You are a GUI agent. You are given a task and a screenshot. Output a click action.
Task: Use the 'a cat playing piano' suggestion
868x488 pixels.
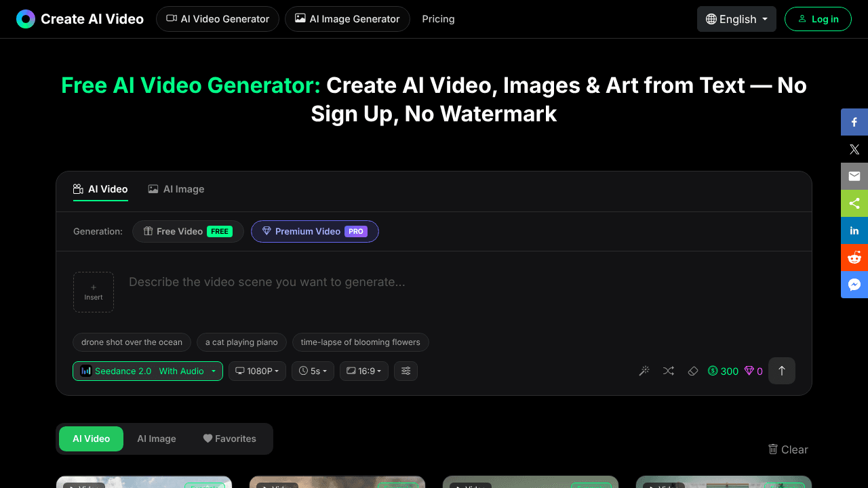[x=241, y=342]
